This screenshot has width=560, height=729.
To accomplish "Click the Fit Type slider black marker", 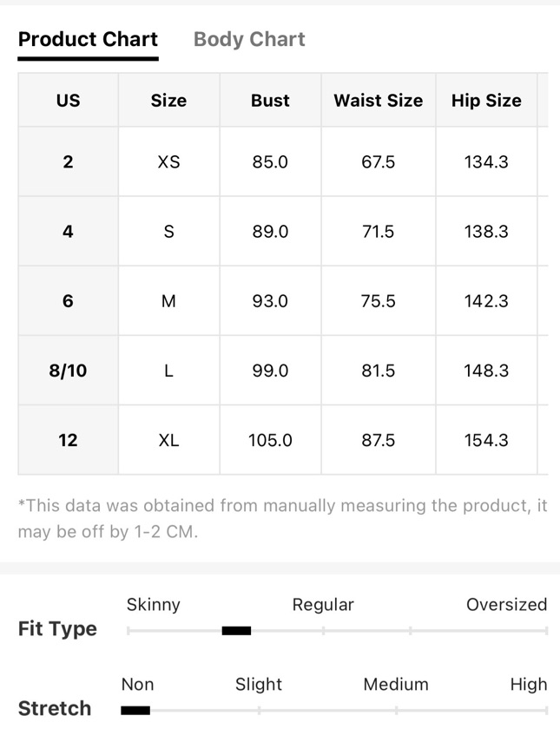I will pyautogui.click(x=236, y=631).
